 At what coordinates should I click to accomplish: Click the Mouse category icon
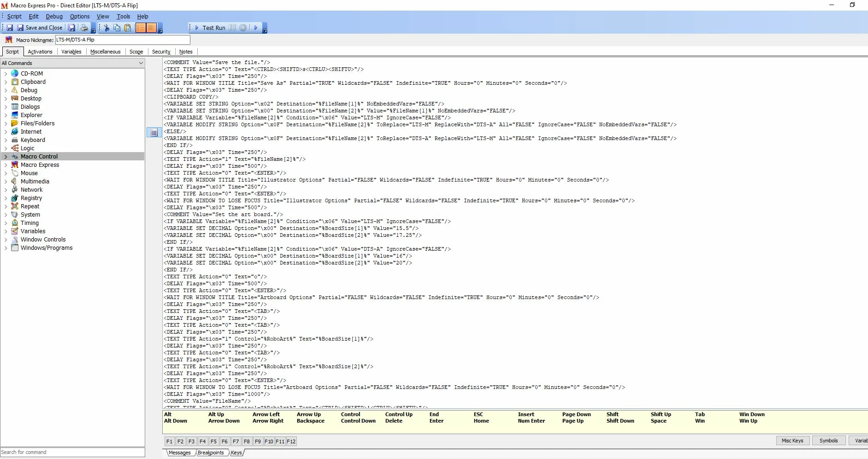[15, 173]
